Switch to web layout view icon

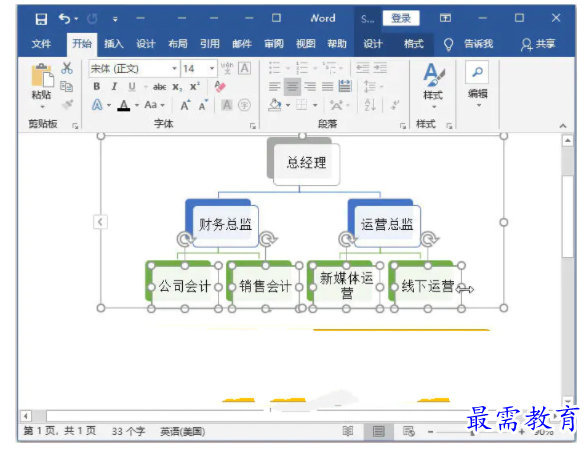(409, 432)
